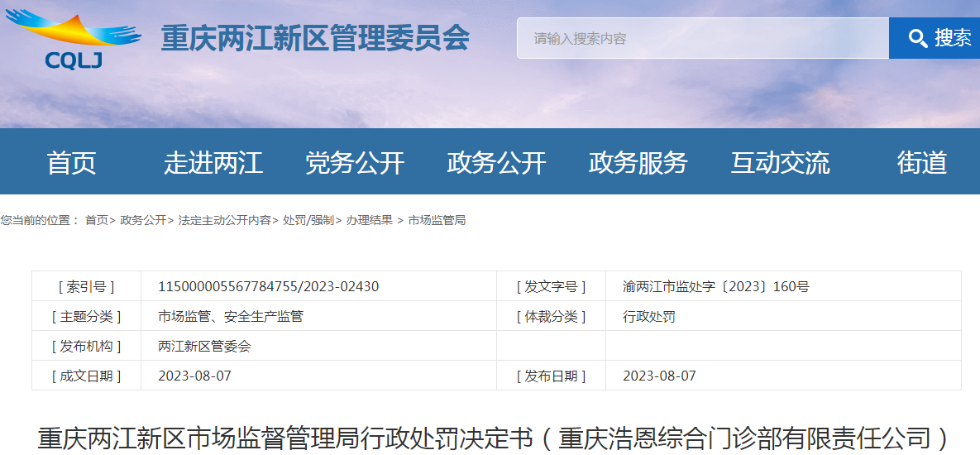Click 法定主动公开内容 breadcrumb link
The width and height of the screenshot is (980, 455).
(224, 220)
